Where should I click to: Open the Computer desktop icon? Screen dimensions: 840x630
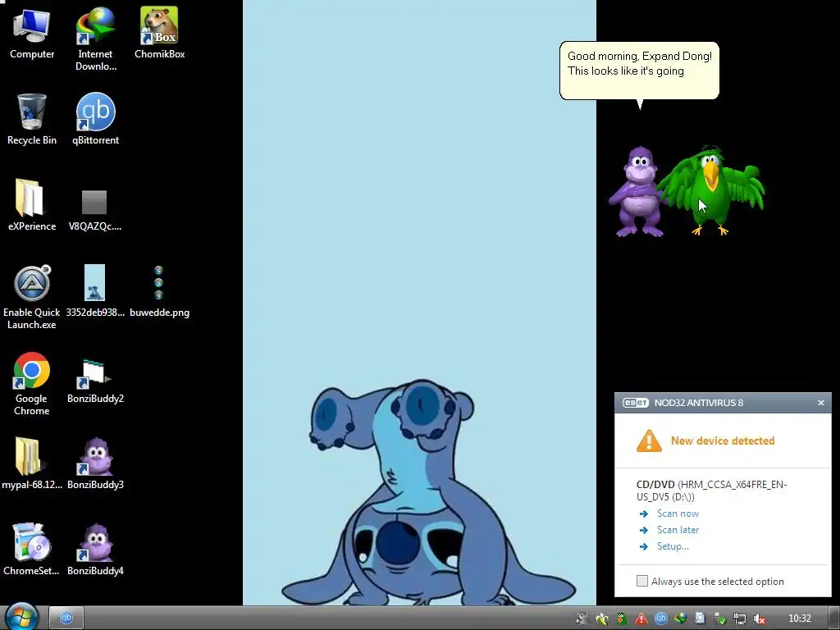(x=32, y=33)
